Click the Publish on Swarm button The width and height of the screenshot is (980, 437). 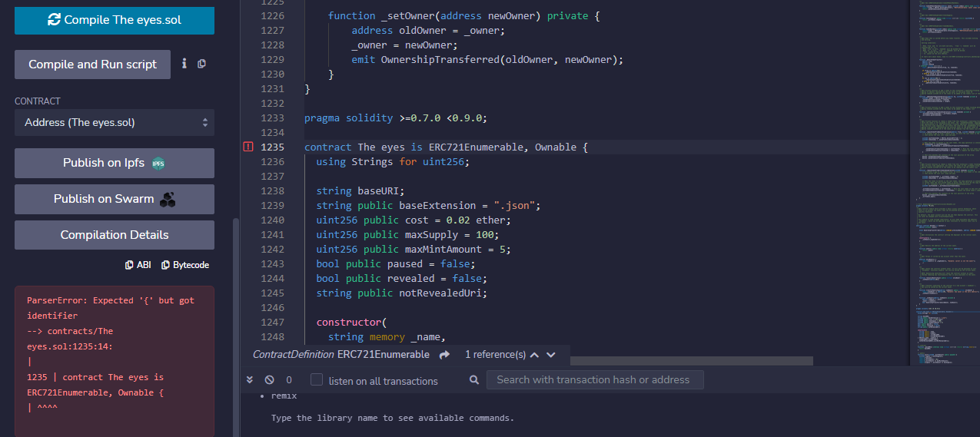115,199
